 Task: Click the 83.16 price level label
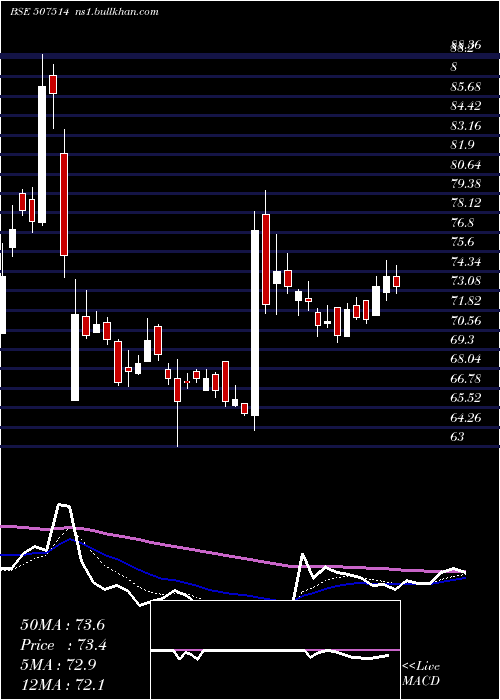point(465,126)
